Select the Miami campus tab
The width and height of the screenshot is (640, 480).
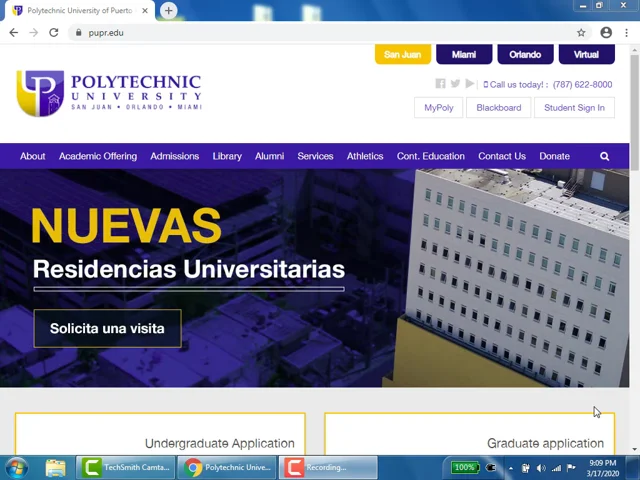click(x=464, y=54)
